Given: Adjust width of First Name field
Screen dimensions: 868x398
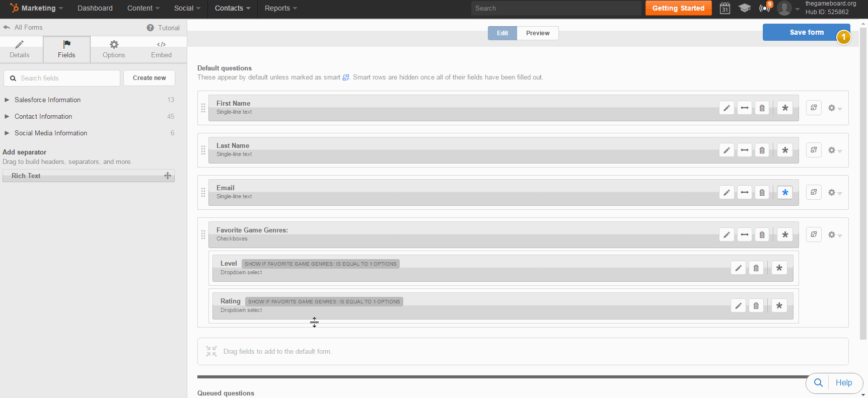Looking at the screenshot, I should (745, 108).
